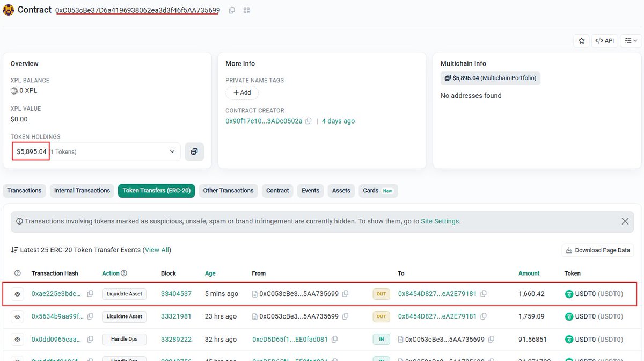The width and height of the screenshot is (644, 361).
Task: Download Page Data
Action: tap(598, 250)
